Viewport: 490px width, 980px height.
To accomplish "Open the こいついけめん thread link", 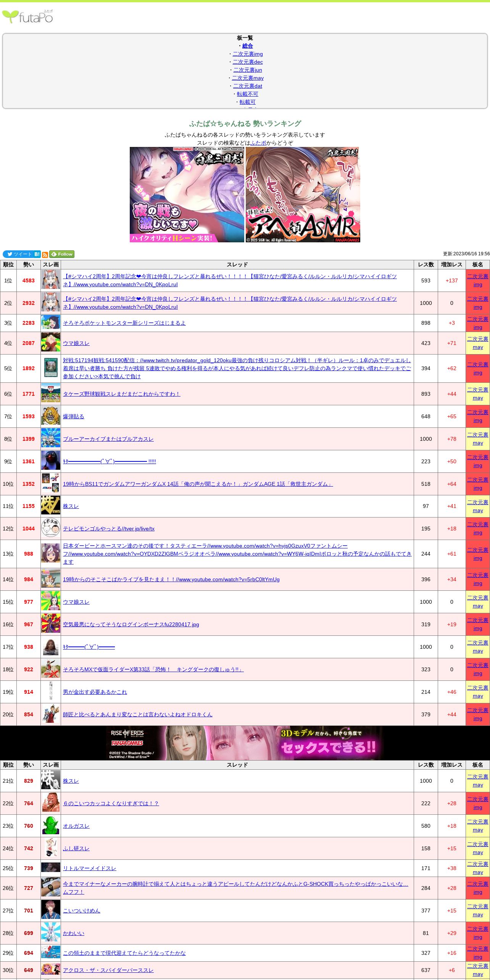I will [x=82, y=911].
